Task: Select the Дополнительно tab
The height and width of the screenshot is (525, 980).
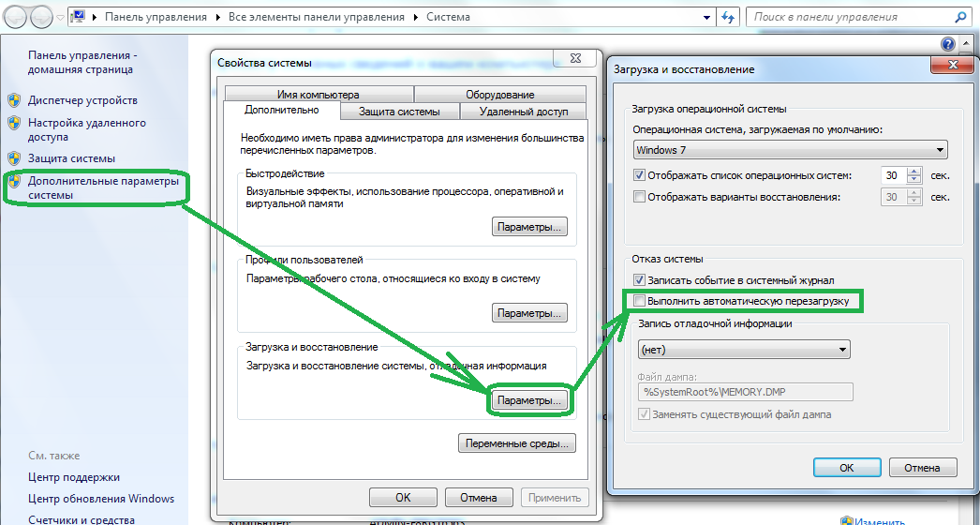Action: (x=282, y=110)
